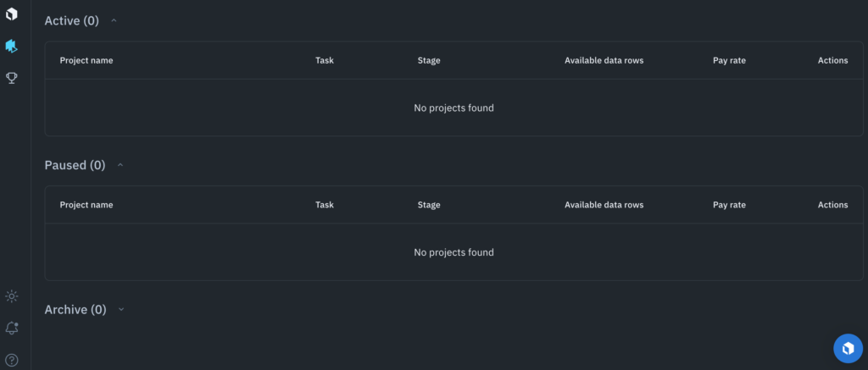Image resolution: width=868 pixels, height=370 pixels.
Task: Open notifications bell icon
Action: click(x=12, y=328)
